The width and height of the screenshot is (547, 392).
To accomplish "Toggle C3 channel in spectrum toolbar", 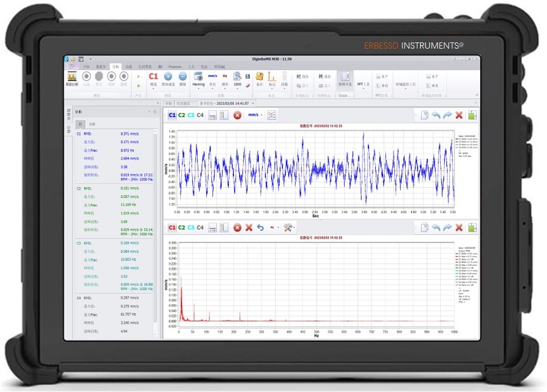I will coord(191,227).
